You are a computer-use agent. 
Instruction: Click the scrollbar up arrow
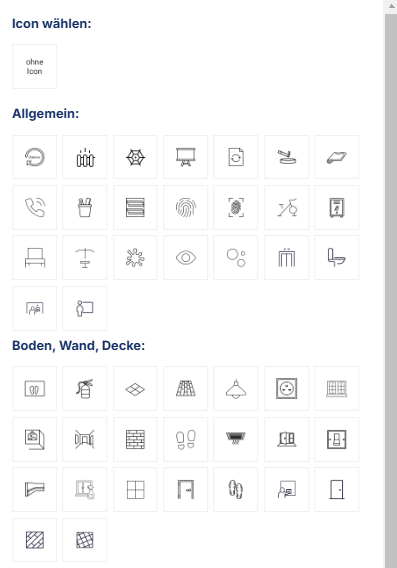392,6
